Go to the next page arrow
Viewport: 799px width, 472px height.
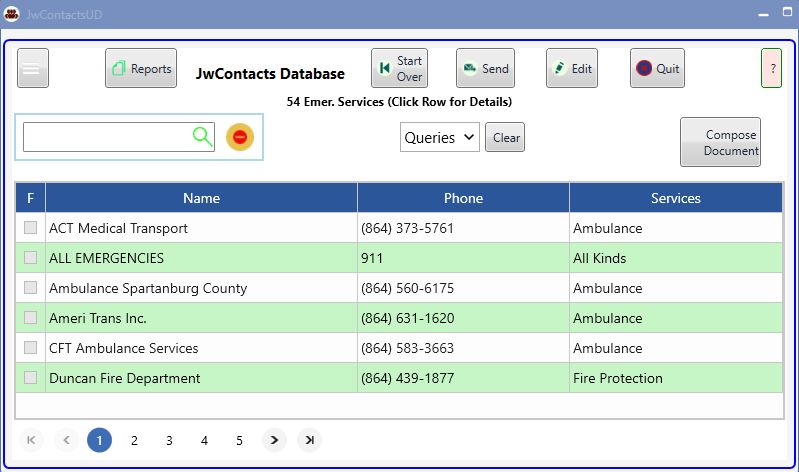274,440
